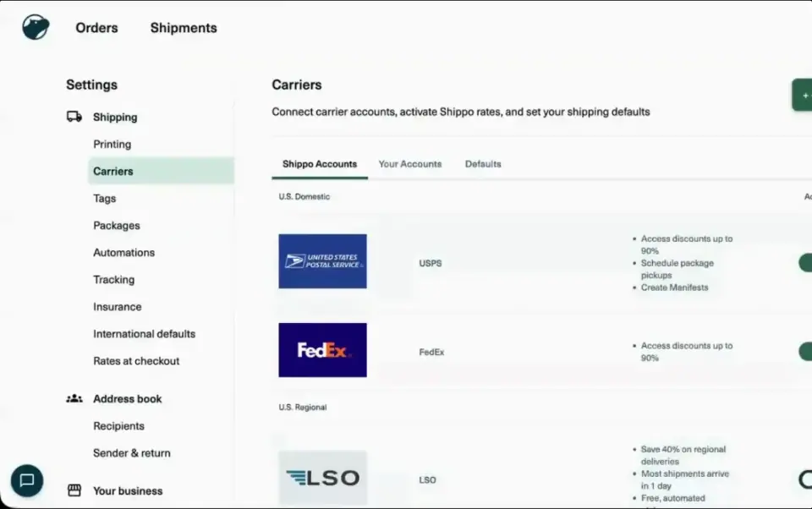This screenshot has width=812, height=509.
Task: Open Sender & return page
Action: (x=132, y=453)
